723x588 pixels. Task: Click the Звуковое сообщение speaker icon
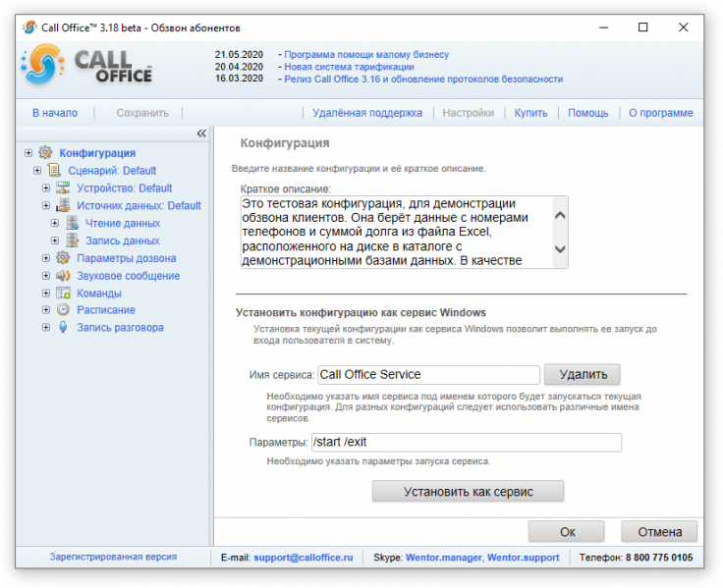[x=63, y=275]
